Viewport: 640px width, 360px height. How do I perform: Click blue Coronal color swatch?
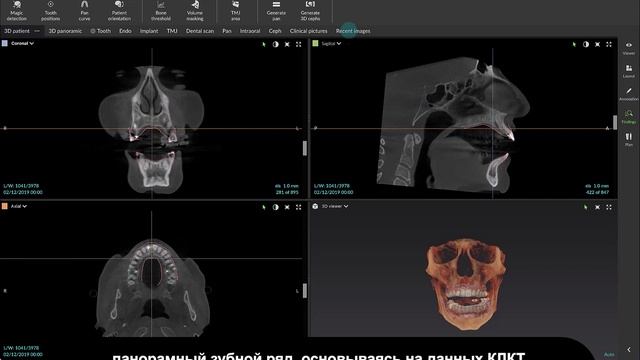pos(4,43)
